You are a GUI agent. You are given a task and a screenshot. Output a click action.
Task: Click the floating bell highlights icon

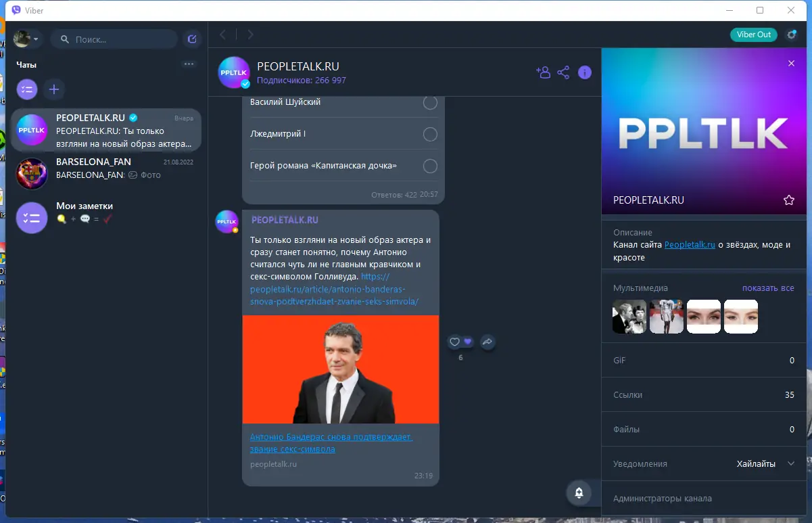pos(579,493)
